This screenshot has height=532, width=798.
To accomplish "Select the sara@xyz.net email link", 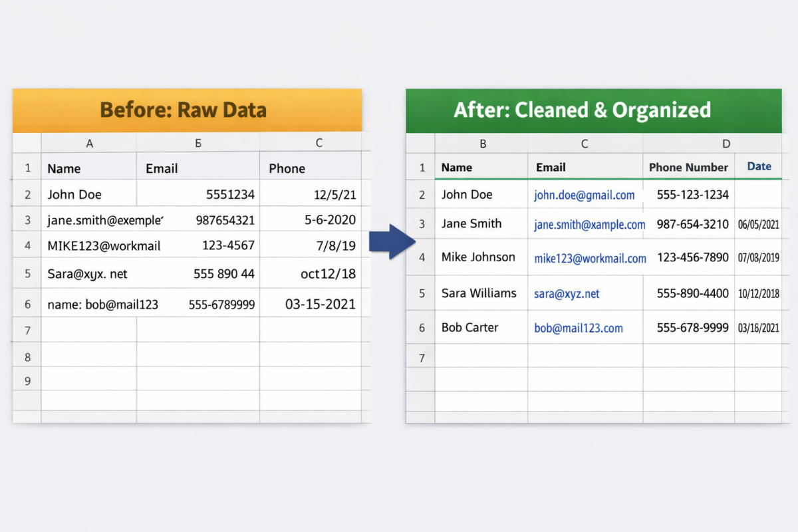I will point(567,294).
